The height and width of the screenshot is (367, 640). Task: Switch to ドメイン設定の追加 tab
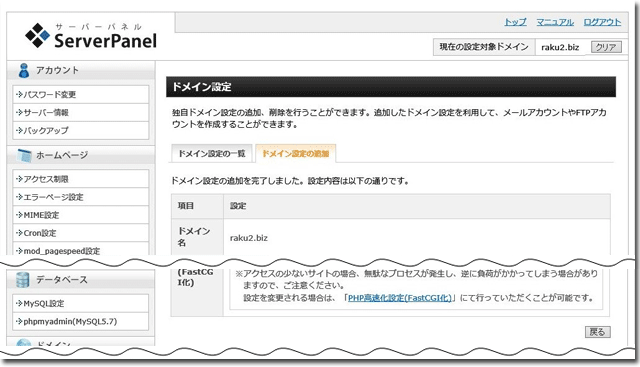click(x=296, y=153)
